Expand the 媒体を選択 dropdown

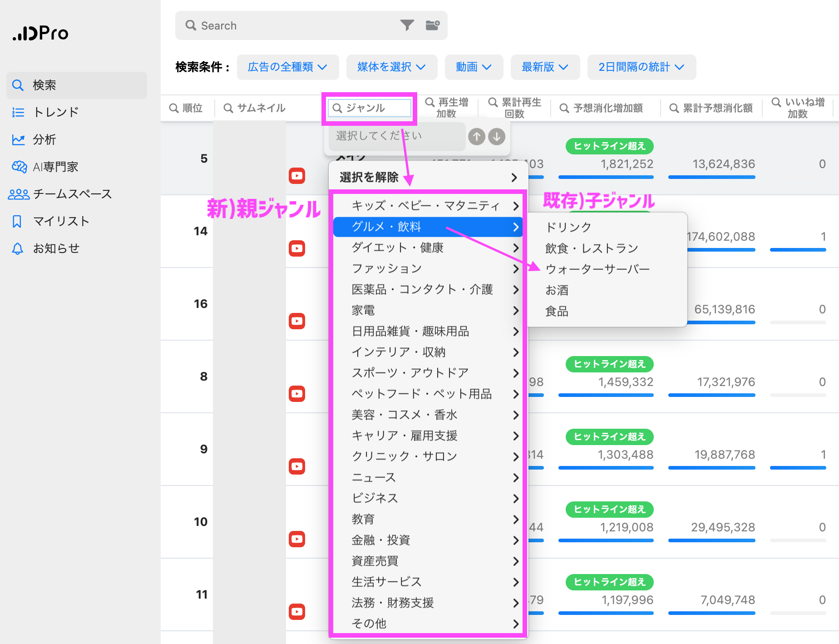coord(391,67)
